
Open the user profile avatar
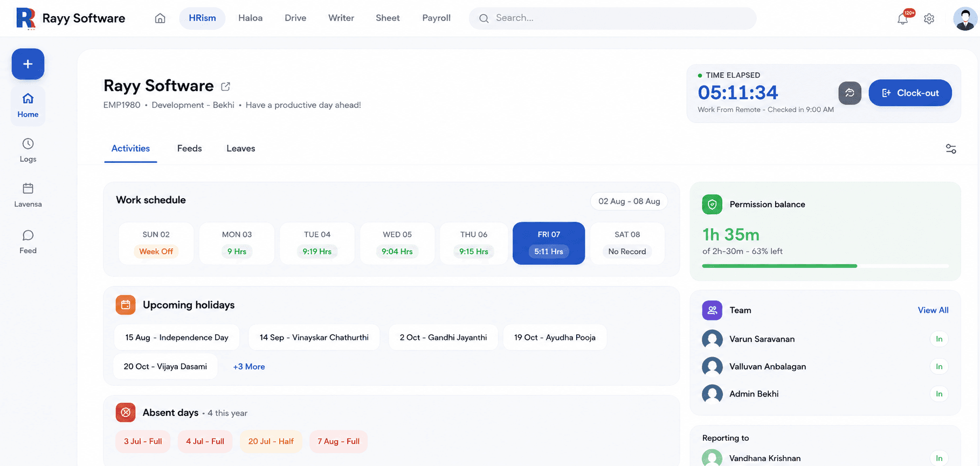965,18
